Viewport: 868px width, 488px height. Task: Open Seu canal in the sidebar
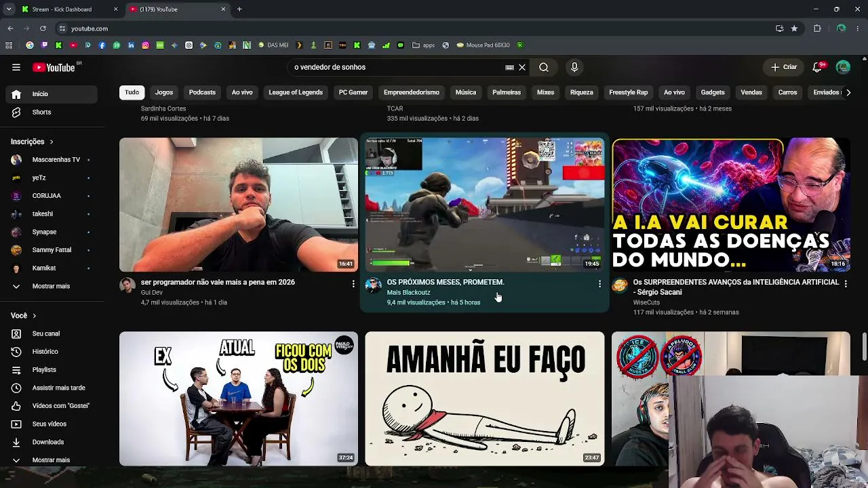(52, 333)
